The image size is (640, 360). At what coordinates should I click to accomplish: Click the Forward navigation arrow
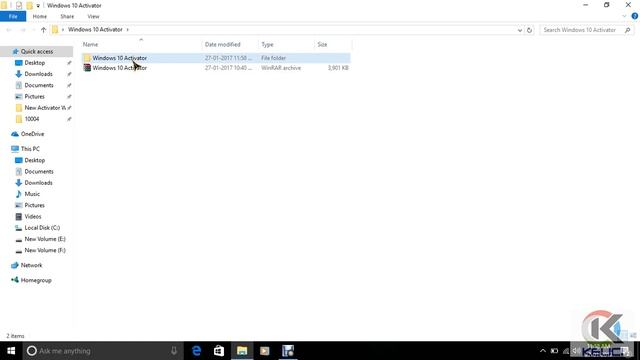pyautogui.click(x=23, y=30)
